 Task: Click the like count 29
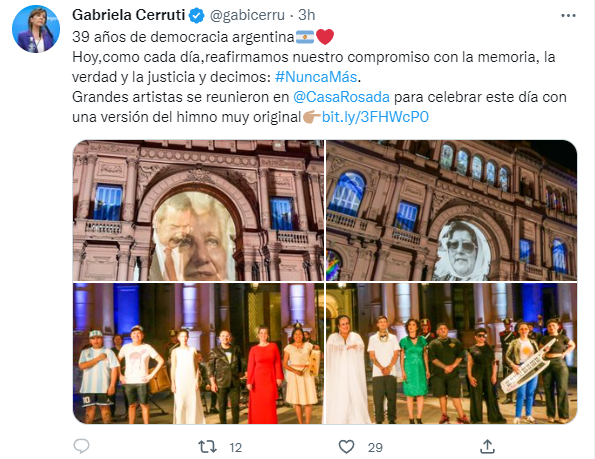pyautogui.click(x=375, y=448)
